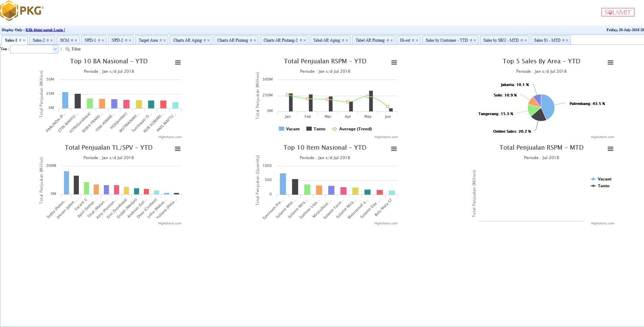Open Total Penjualan RSPM MTD chart menu
644x327 pixels.
click(x=610, y=149)
